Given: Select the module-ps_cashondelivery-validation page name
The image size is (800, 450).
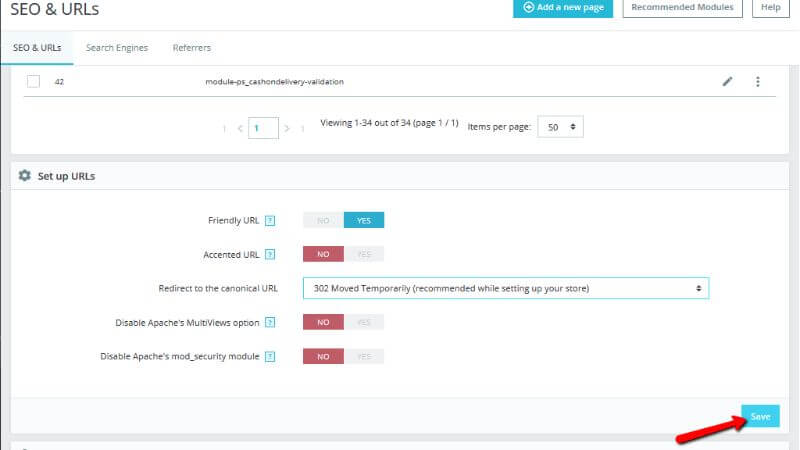Looking at the screenshot, I should click(274, 82).
